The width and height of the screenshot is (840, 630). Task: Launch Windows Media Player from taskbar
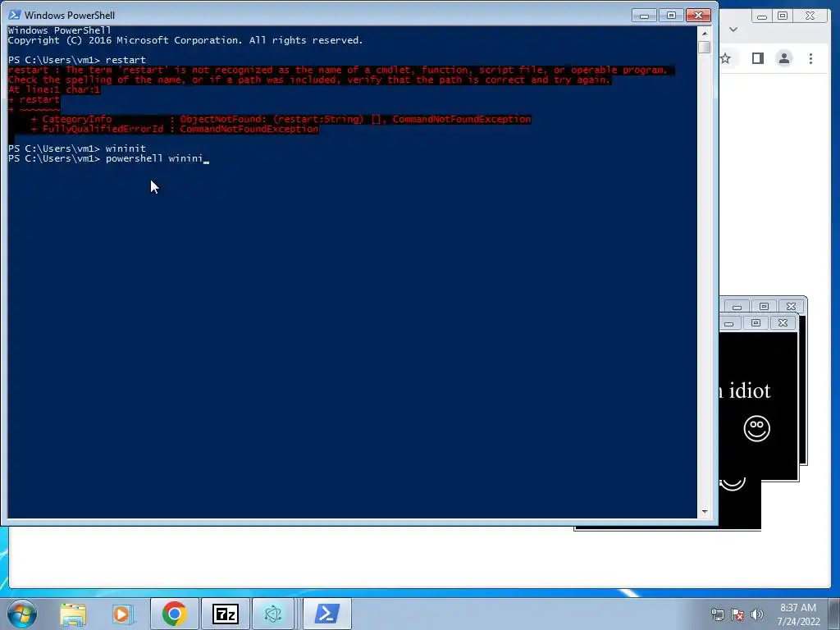click(x=122, y=614)
